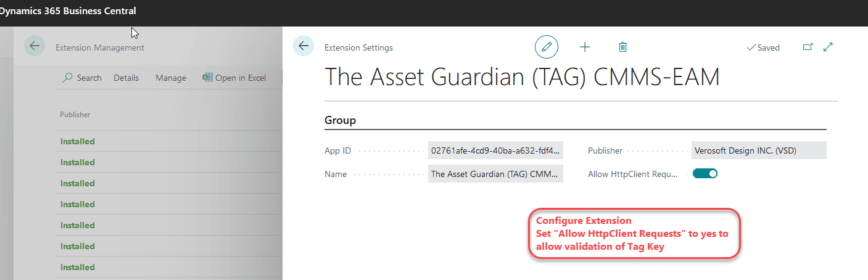
Task: Click the Saved status indicator
Action: coord(763,47)
